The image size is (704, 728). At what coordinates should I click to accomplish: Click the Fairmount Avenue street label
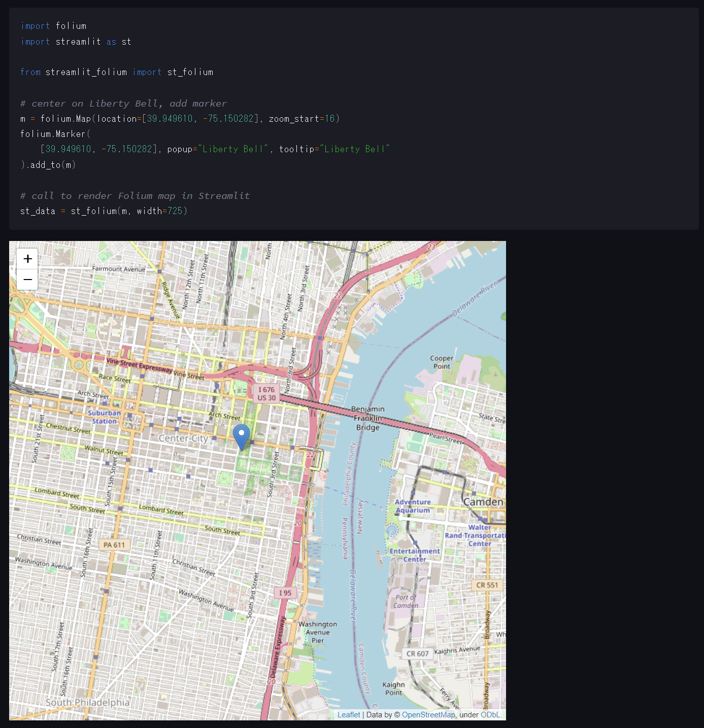click(x=119, y=269)
